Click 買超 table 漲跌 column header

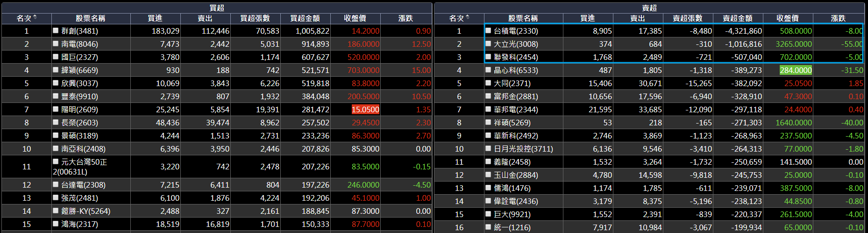[x=406, y=18]
